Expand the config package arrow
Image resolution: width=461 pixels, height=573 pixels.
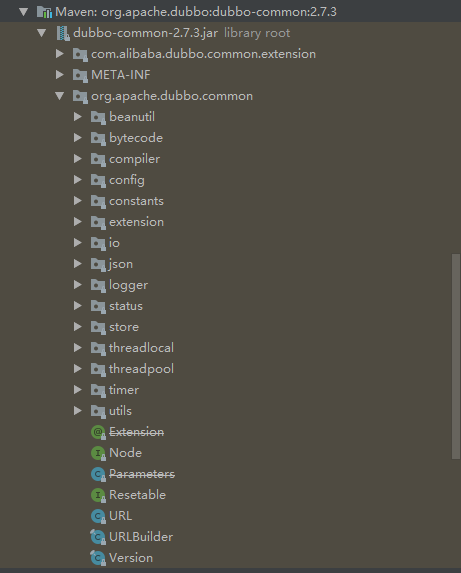tap(77, 180)
